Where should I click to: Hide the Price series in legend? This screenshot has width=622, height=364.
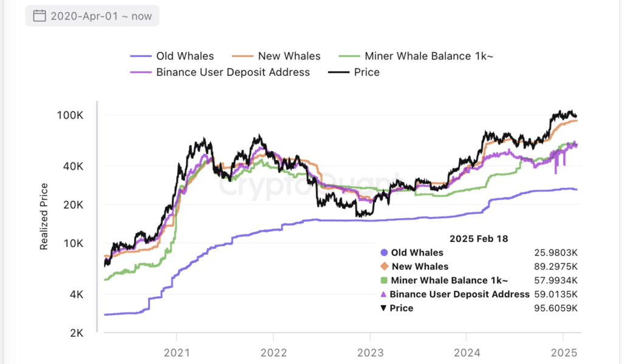pyautogui.click(x=354, y=72)
